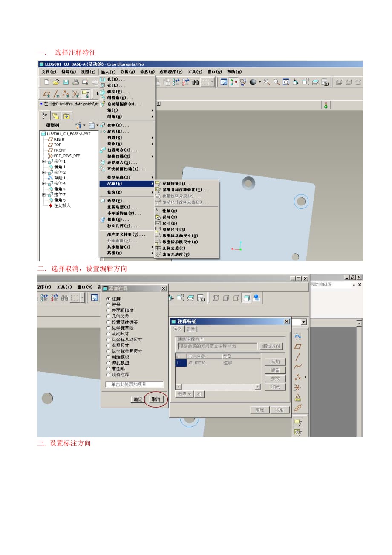This screenshot has height=555, width=392.
Task: Click the datum curve icon in right toolbar
Action: [x=298, y=367]
